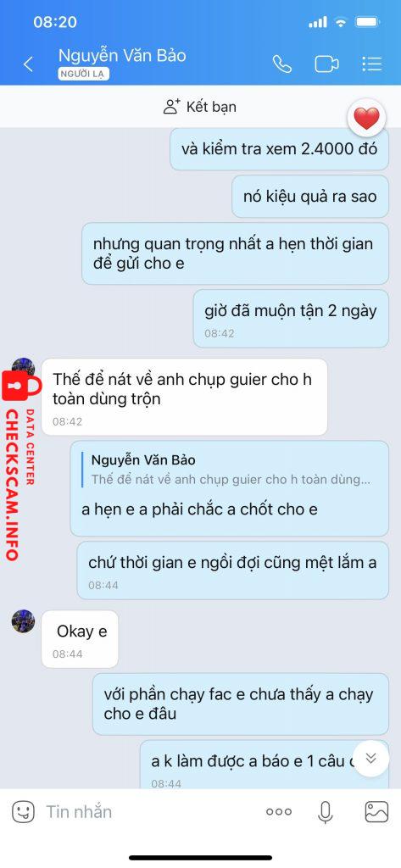Tap Kết bạn to add friend

tap(200, 106)
